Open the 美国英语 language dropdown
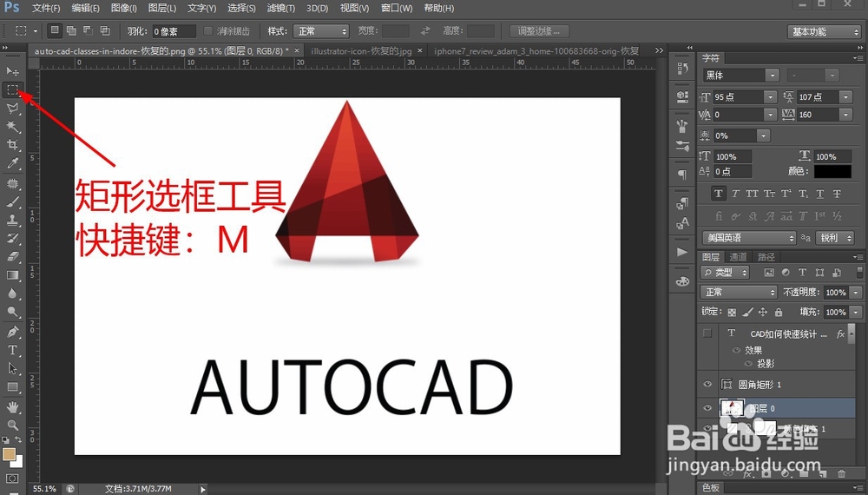 749,238
